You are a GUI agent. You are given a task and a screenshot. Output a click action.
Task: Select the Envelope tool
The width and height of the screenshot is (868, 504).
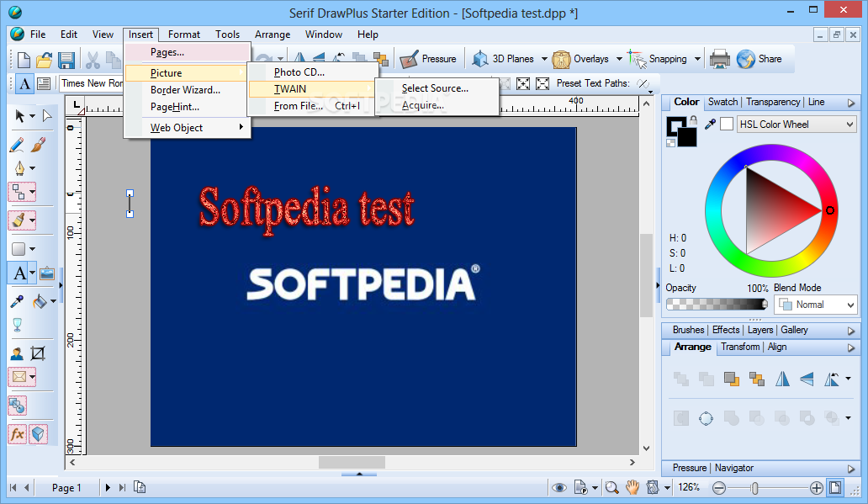coord(19,377)
